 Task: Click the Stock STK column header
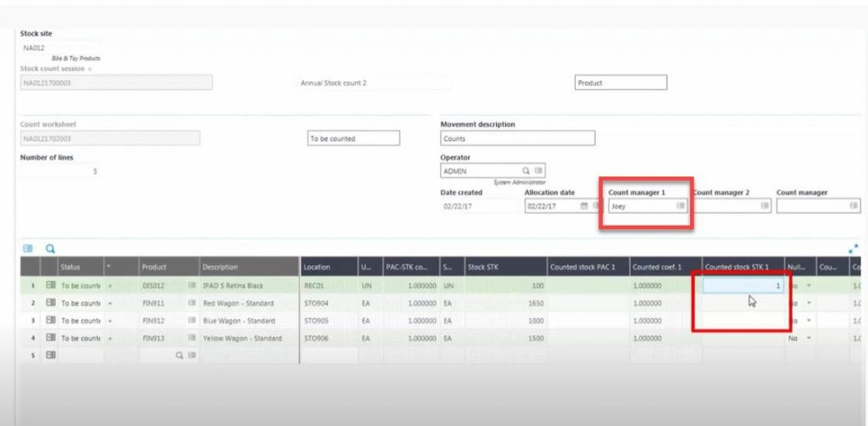[x=505, y=267]
